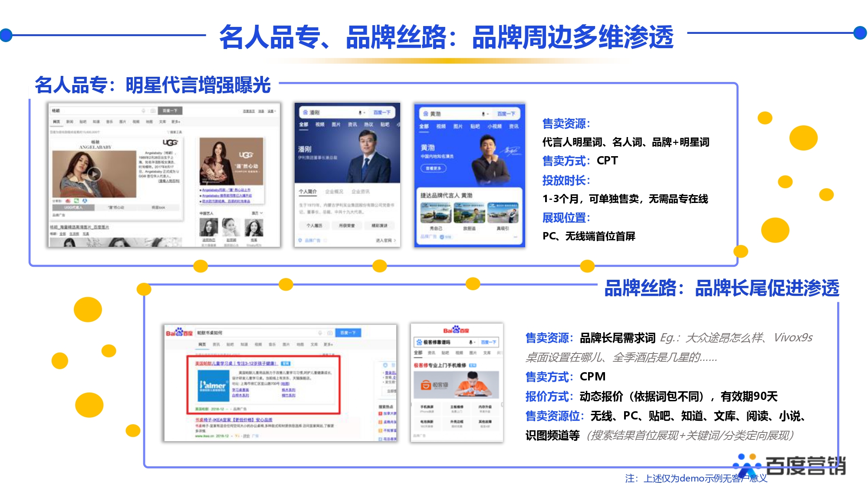Switch to 企业概况 tab on 潘刚 card
Viewport: 868px width, 488px height.
(x=334, y=191)
